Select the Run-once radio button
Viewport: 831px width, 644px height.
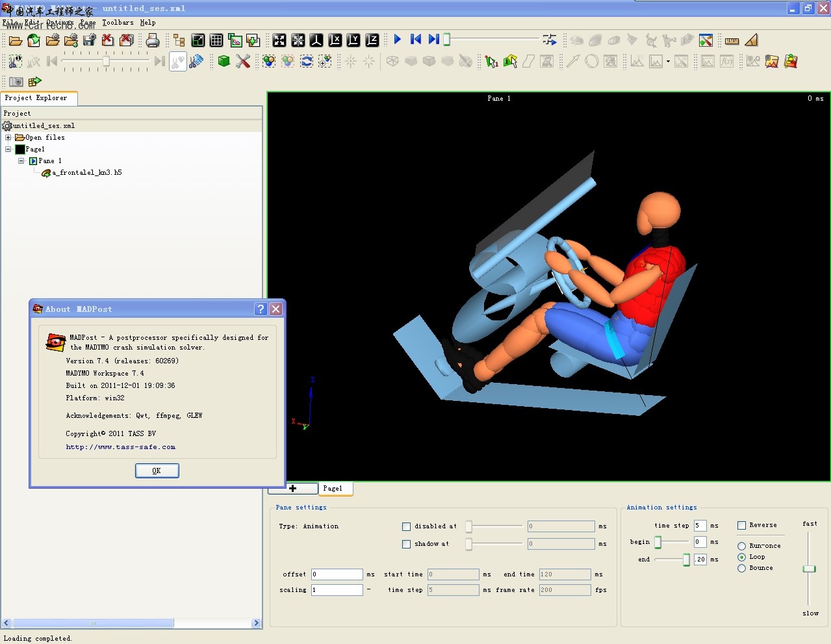point(741,546)
